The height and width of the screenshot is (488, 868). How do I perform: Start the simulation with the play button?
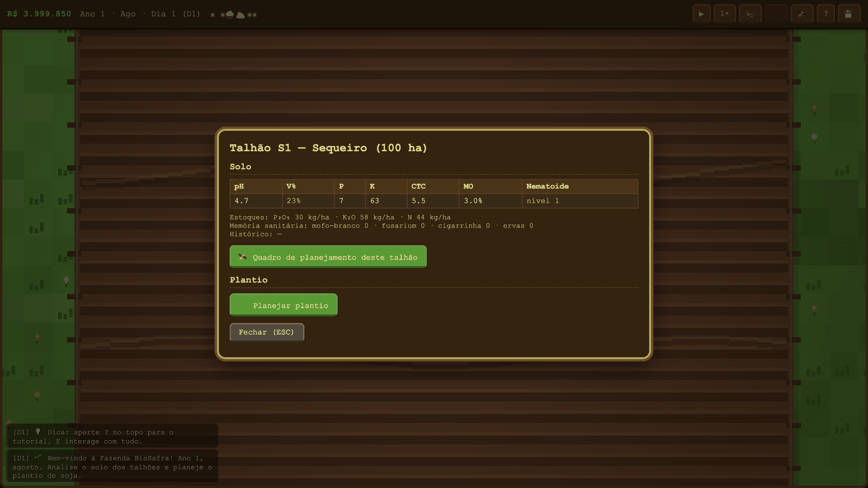coord(701,14)
